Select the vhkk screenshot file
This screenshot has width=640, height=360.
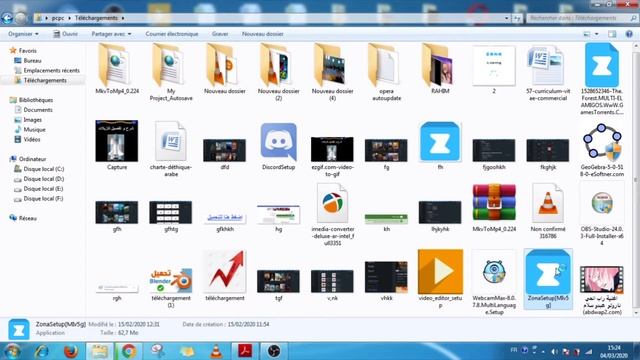point(386,277)
